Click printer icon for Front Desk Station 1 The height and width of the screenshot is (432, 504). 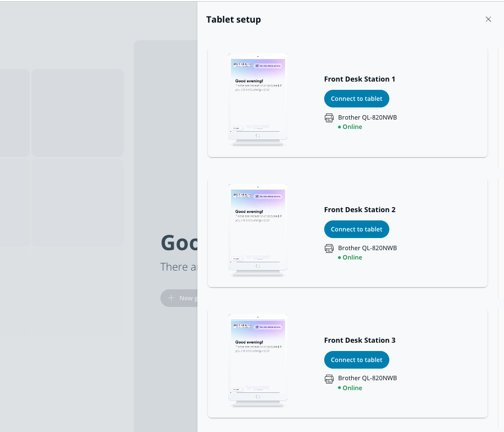(329, 117)
